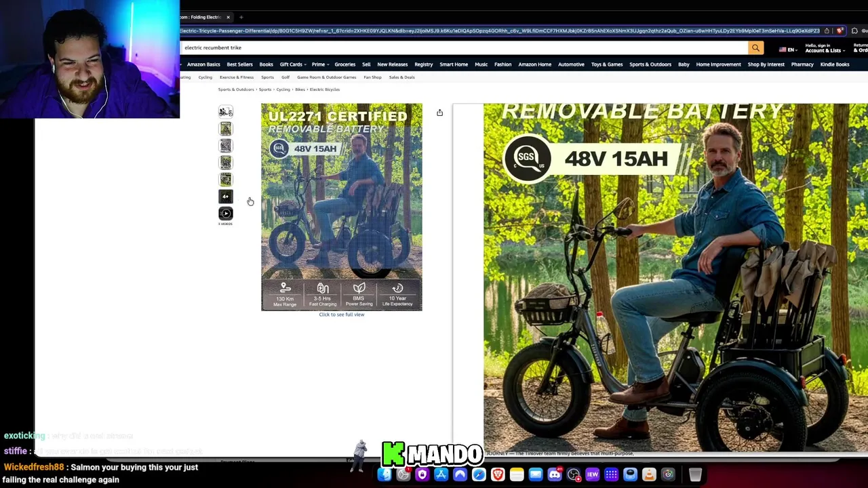Open the 4+ more images thumbnail

[x=226, y=197]
